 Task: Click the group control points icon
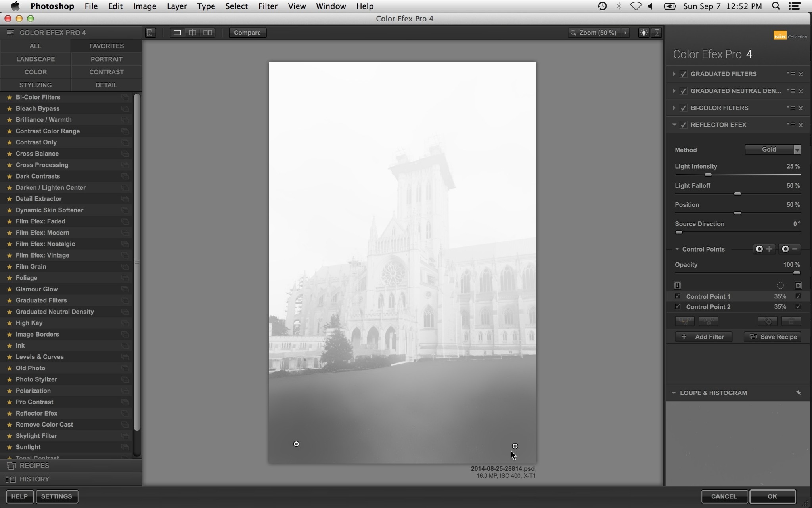685,321
